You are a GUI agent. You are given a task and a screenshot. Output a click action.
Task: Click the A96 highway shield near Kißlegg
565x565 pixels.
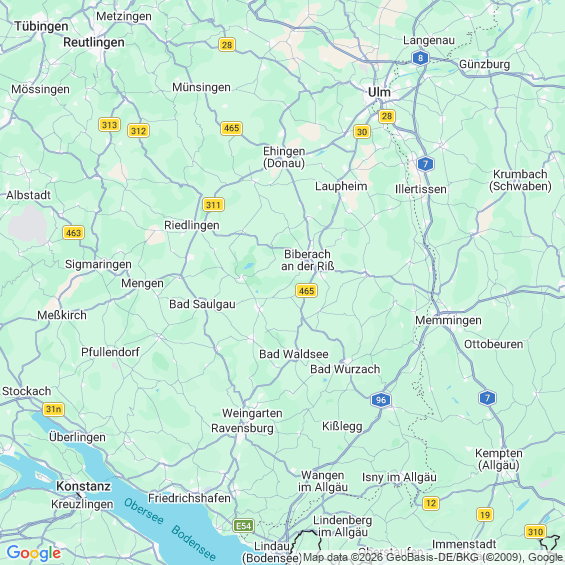click(381, 400)
